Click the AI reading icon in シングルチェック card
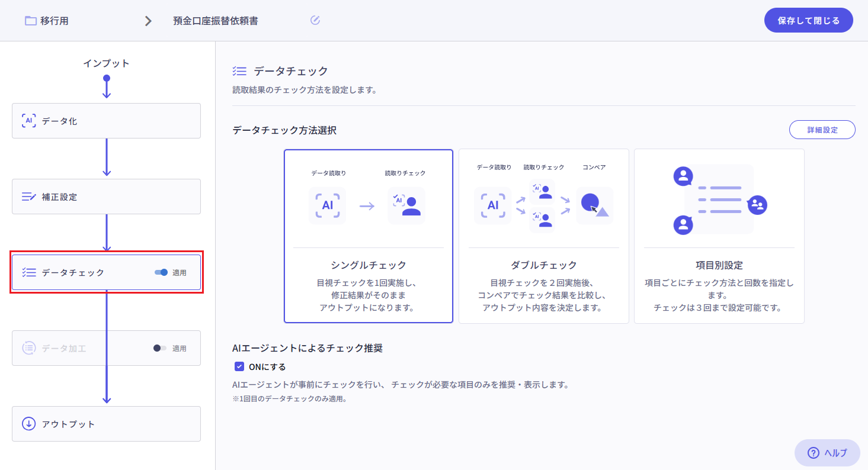 (327, 205)
